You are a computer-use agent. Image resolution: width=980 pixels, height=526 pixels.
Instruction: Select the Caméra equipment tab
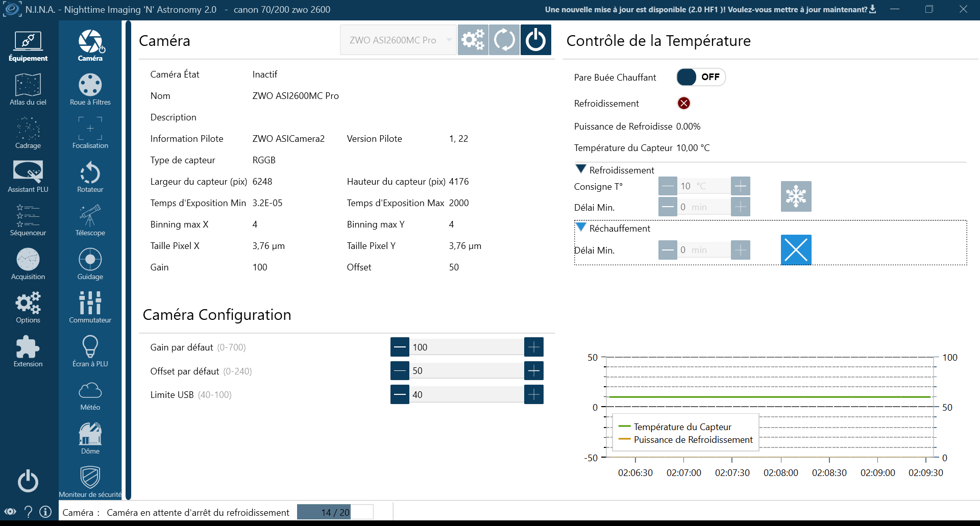click(x=90, y=46)
